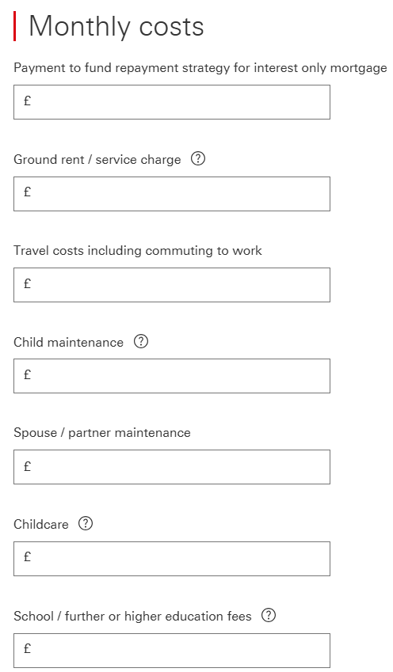Click the Monthly costs heading

point(116,26)
